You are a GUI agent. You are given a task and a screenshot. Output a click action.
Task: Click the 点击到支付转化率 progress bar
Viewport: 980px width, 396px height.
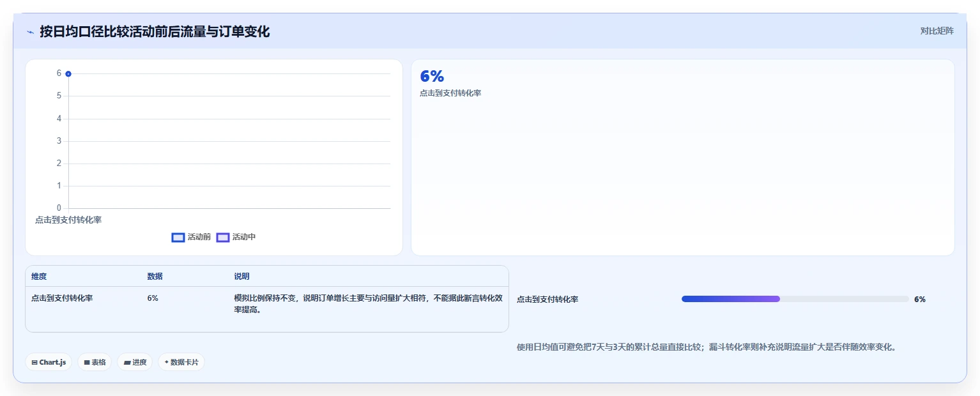tap(795, 299)
